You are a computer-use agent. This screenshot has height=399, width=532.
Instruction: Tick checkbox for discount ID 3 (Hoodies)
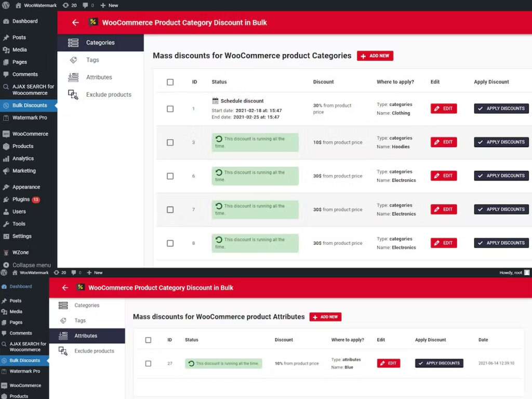(x=170, y=142)
